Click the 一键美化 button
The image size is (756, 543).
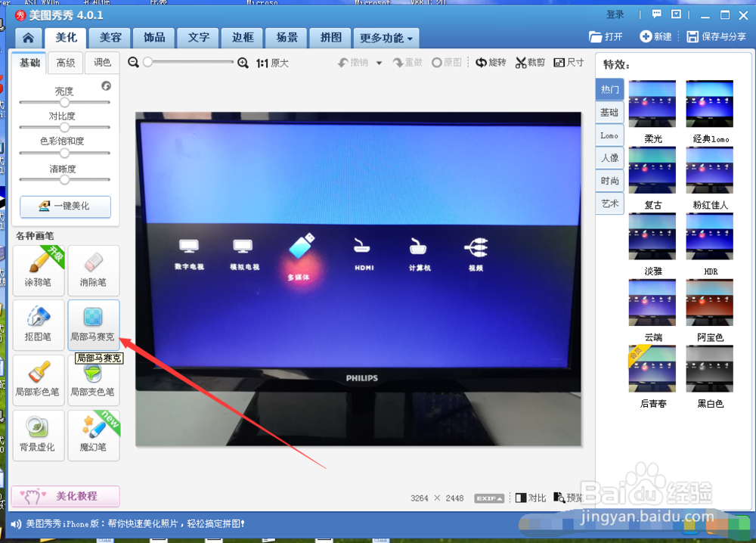pyautogui.click(x=65, y=206)
